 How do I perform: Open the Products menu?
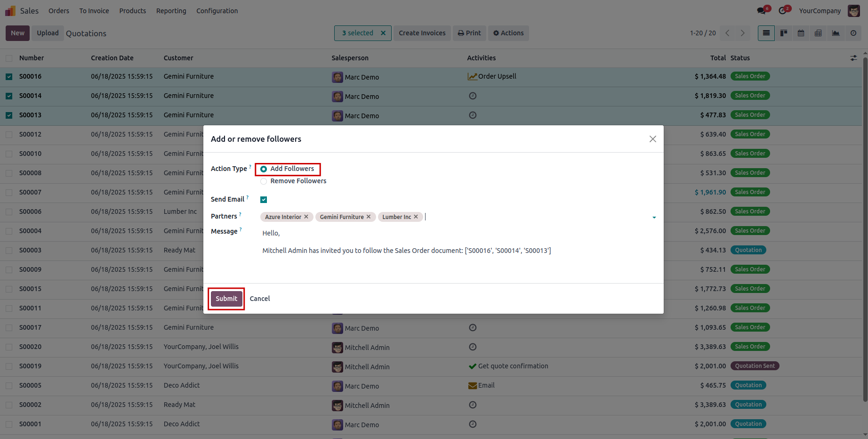(133, 10)
